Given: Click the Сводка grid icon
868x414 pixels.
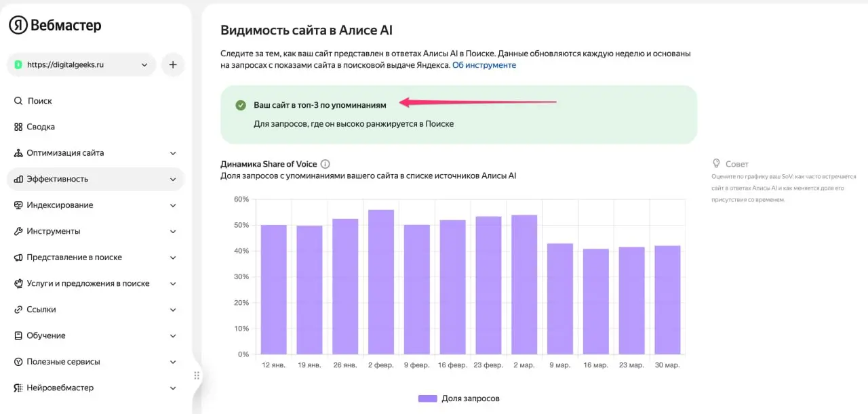Looking at the screenshot, I should (x=18, y=127).
